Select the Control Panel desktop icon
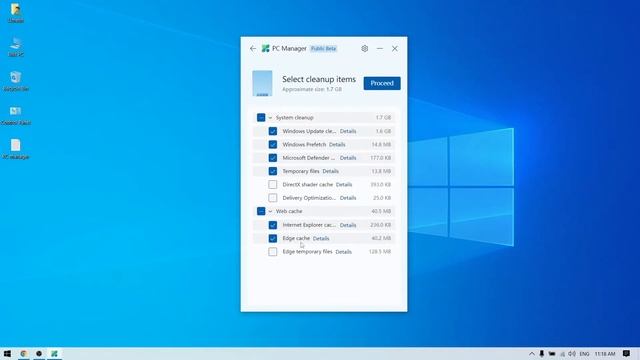The image size is (640, 360). 16,116
